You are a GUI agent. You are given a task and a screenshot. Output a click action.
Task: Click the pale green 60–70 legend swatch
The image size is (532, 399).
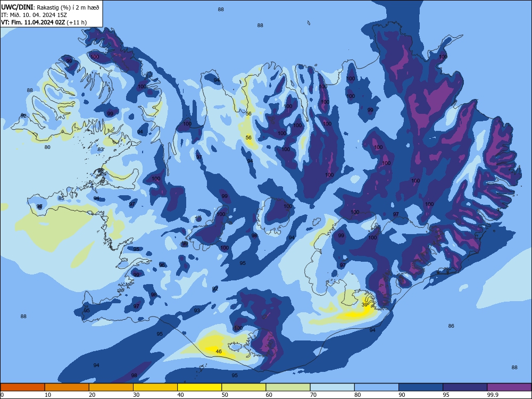(x=288, y=387)
